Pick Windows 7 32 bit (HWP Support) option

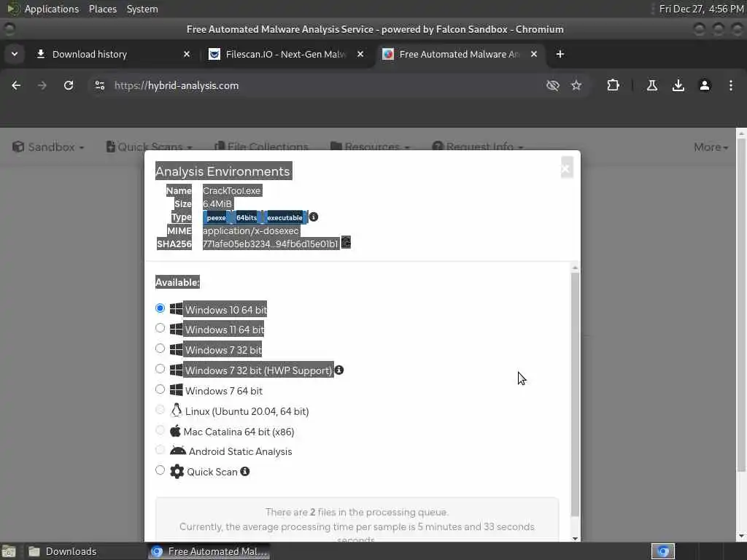tap(160, 370)
